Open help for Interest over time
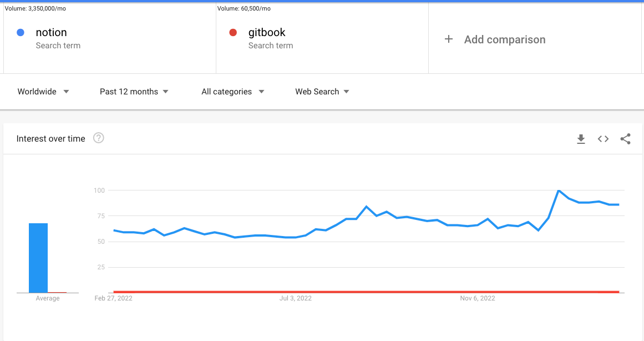The image size is (644, 341). [99, 138]
